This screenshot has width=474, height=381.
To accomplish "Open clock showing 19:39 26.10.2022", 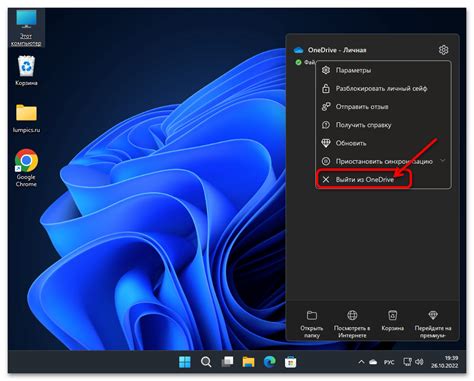I will 444,362.
